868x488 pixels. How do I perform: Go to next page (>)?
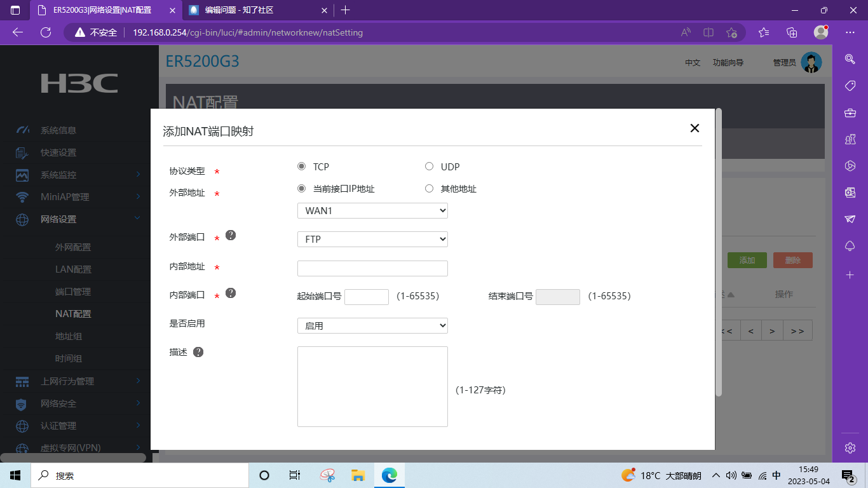(772, 330)
